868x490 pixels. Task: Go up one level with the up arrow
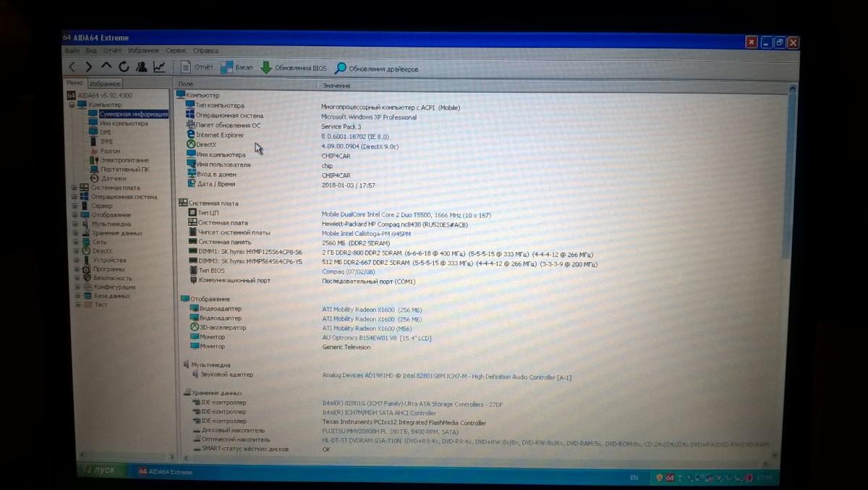(106, 67)
